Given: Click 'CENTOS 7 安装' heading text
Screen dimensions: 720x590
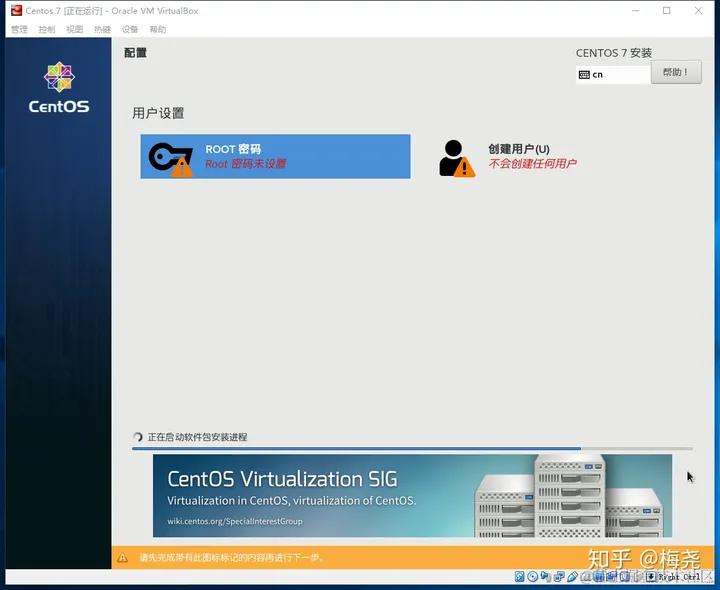Looking at the screenshot, I should coord(614,53).
